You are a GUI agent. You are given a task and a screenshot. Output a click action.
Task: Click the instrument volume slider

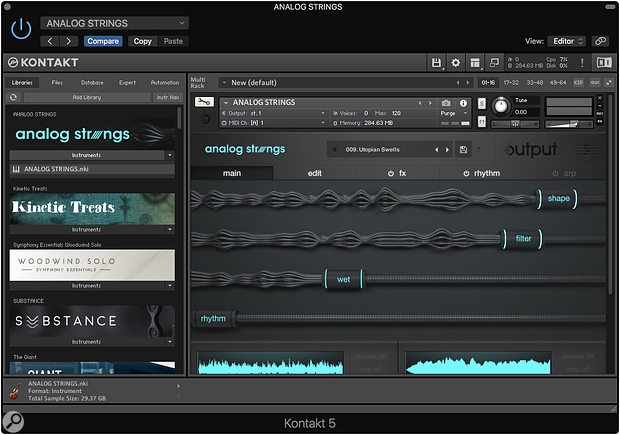[x=569, y=124]
